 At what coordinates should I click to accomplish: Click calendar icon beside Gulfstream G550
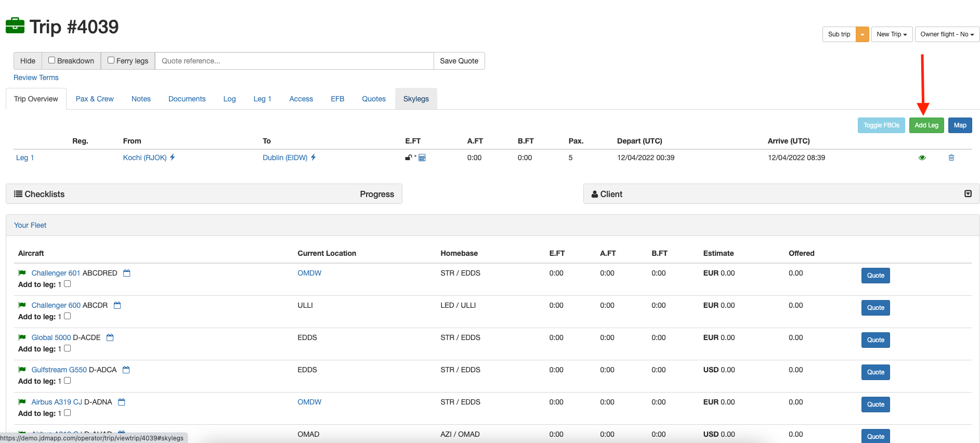coord(126,370)
